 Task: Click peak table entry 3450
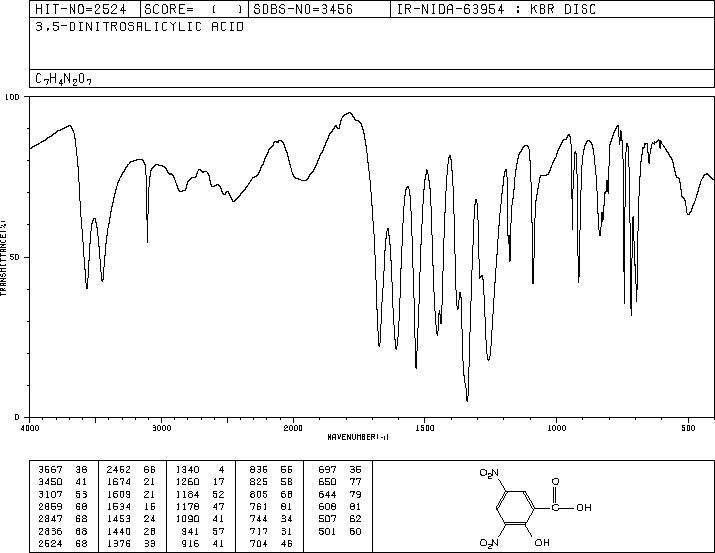50,482
